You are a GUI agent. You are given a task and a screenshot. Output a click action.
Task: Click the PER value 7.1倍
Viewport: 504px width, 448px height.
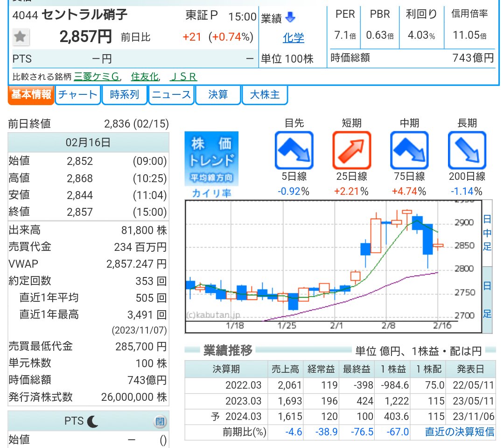click(x=345, y=35)
